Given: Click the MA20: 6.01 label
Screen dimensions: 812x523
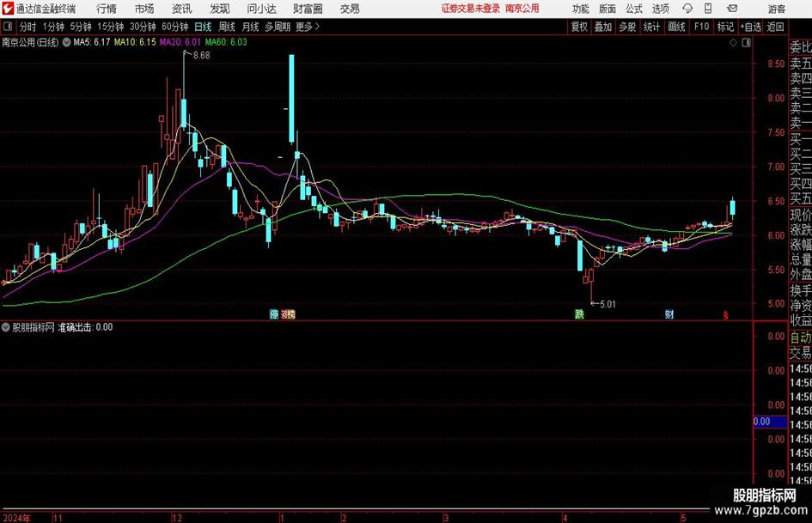Looking at the screenshot, I should click(180, 42).
